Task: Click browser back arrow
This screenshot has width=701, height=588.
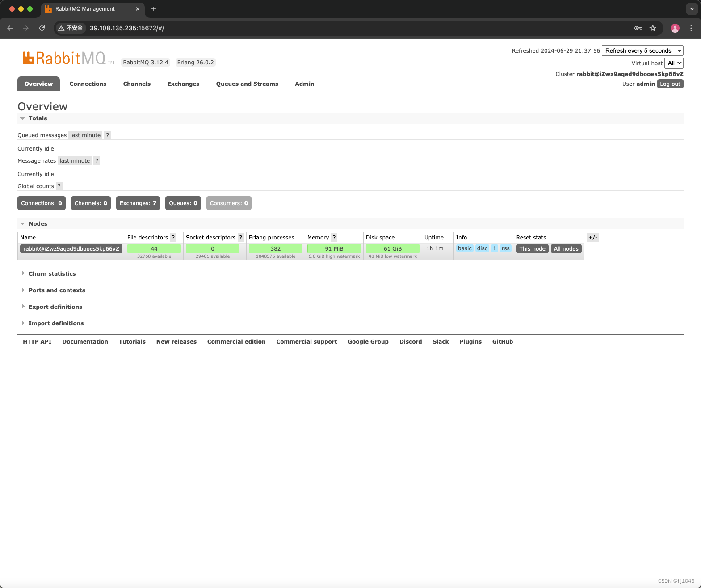Action: 10,28
